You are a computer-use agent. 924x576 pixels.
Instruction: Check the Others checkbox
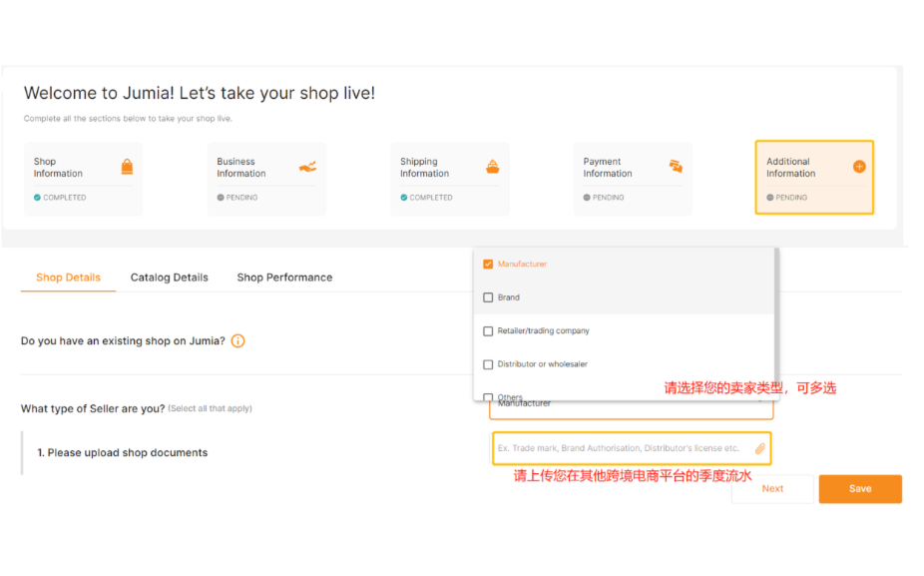coord(488,396)
